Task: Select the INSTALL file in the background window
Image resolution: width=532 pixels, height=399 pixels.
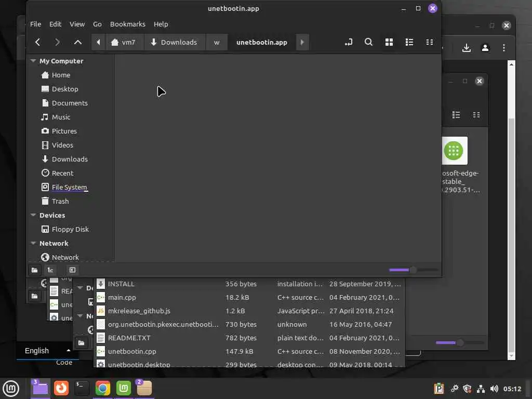Action: (x=249, y=284)
